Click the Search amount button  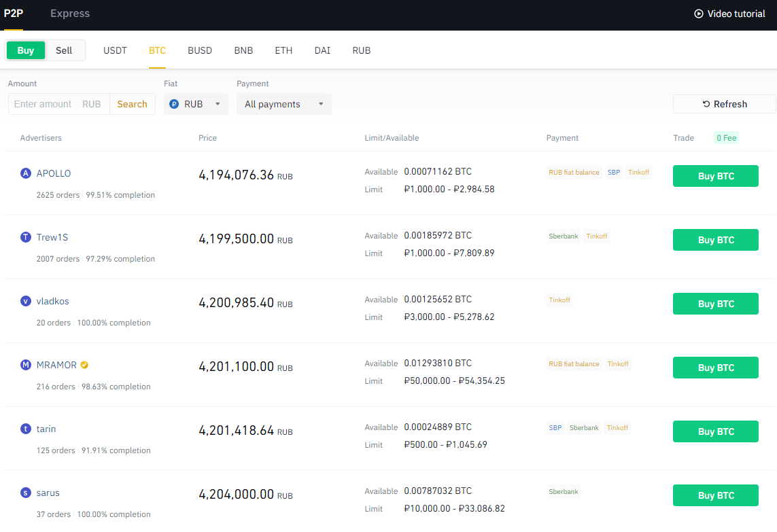coord(132,104)
